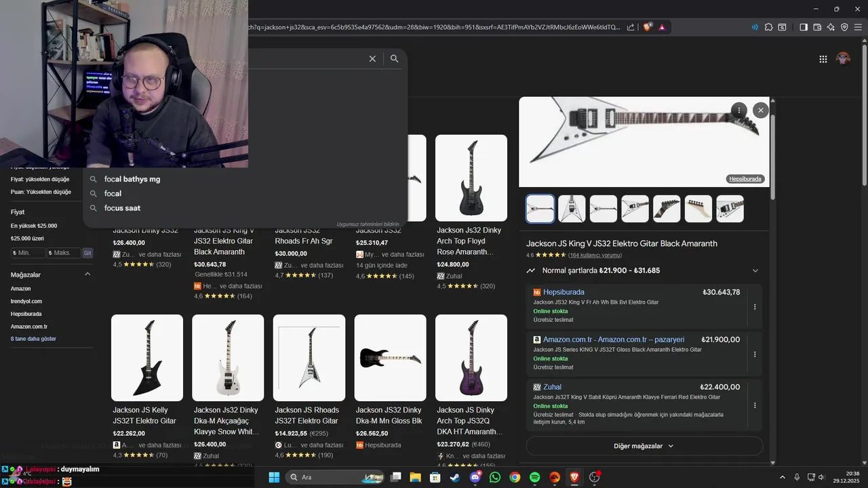Screen dimensions: 868x488
Task: Show hidden system tray icons chevron
Action: tap(783, 477)
